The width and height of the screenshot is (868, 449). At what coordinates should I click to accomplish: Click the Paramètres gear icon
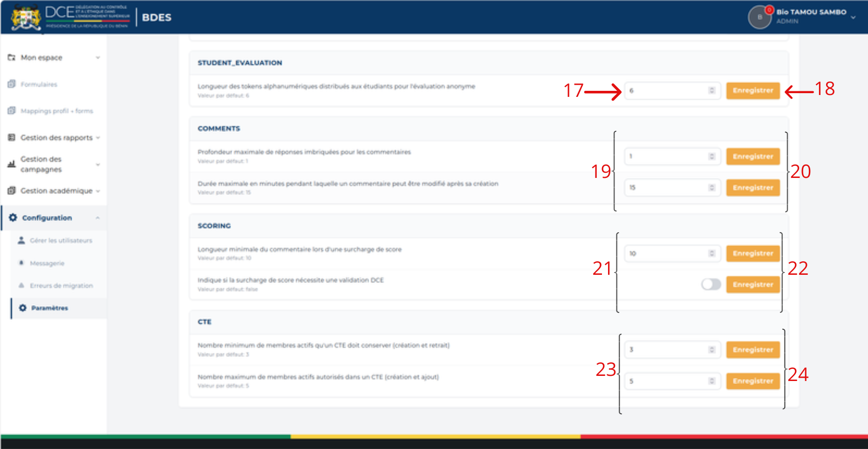point(22,308)
